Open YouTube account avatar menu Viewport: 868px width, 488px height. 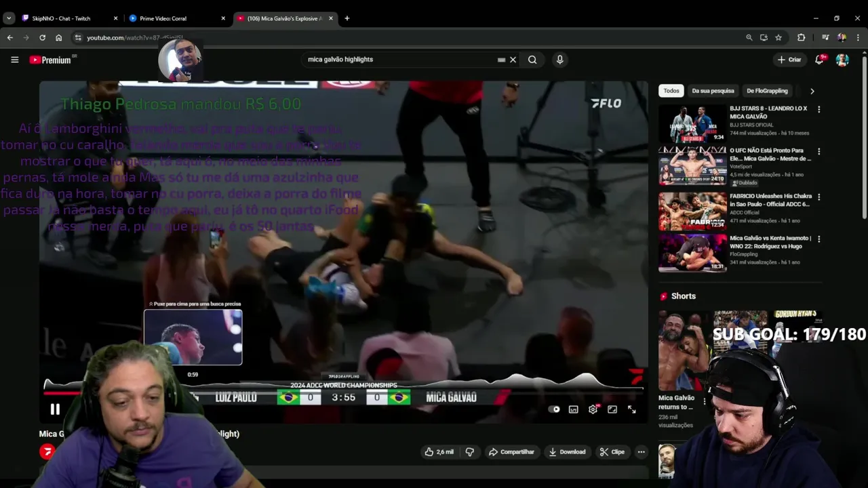pos(842,60)
